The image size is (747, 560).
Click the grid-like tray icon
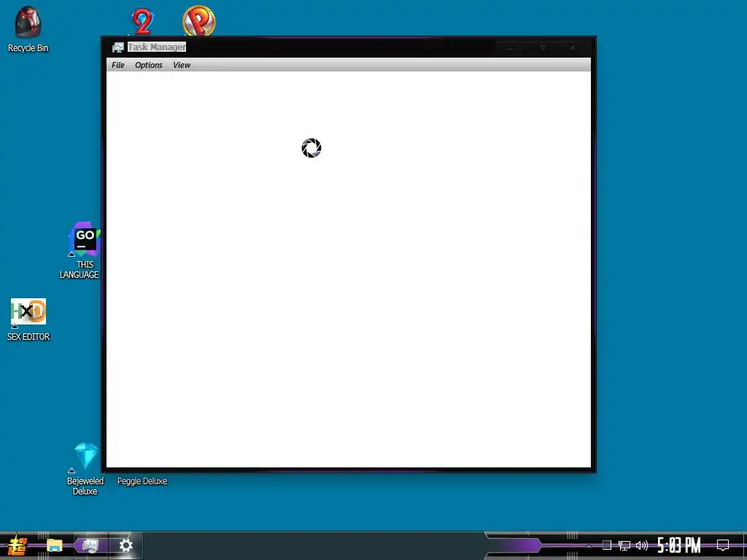pos(606,545)
